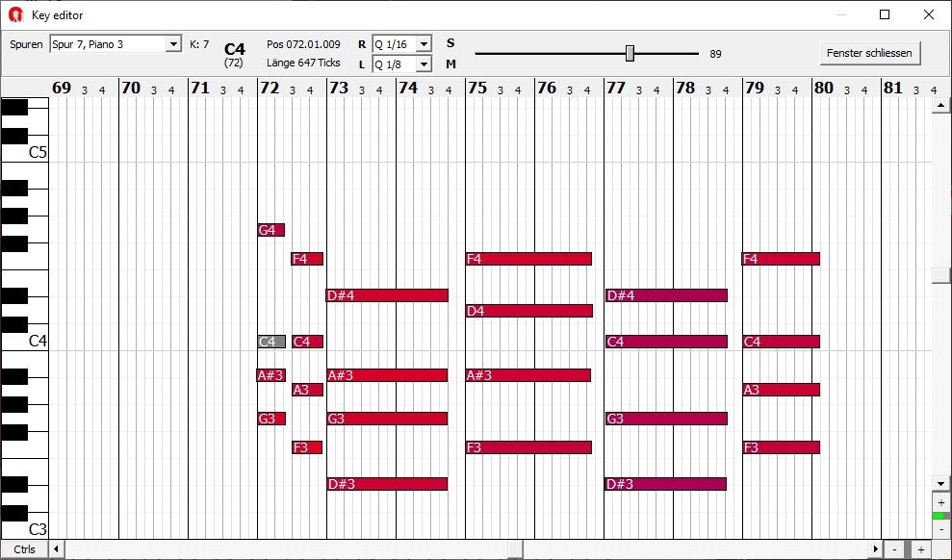Screen dimensions: 952x560
Task: Select the G4 note at bar 72
Action: coord(270,230)
